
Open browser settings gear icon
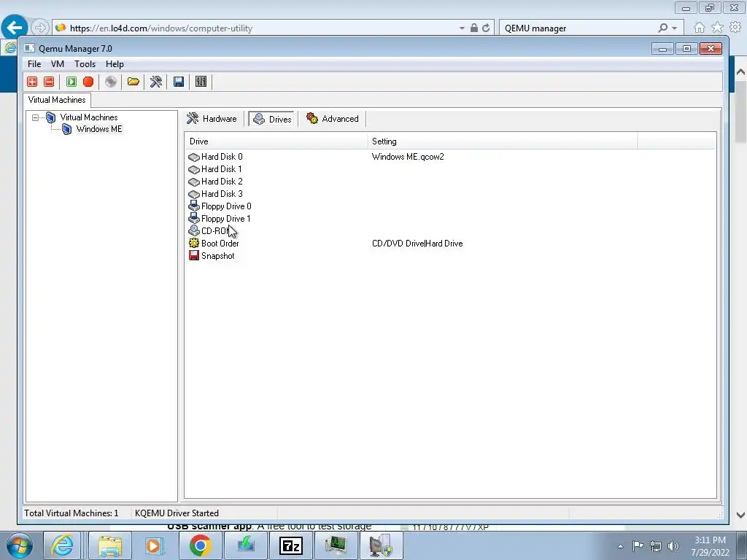point(735,28)
